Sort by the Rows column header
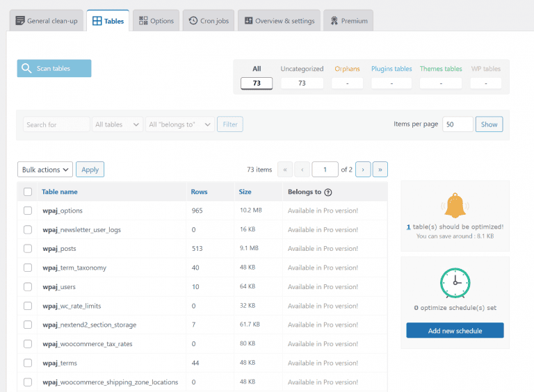534x392 pixels. pos(199,192)
